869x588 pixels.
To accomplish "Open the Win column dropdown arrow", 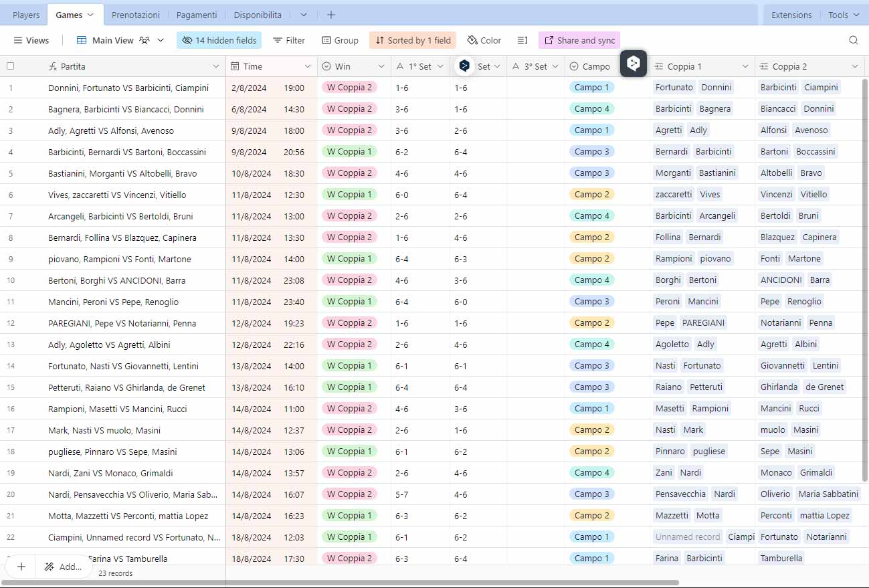I will tap(381, 66).
